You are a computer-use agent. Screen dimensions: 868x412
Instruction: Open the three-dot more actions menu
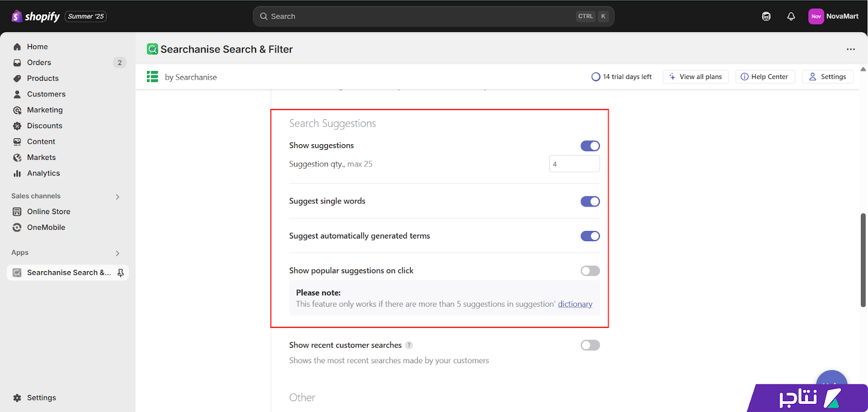(851, 49)
